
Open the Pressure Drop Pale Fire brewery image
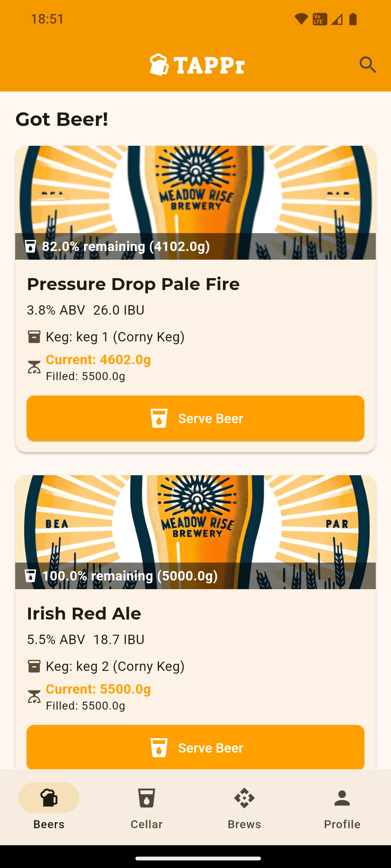(x=195, y=203)
